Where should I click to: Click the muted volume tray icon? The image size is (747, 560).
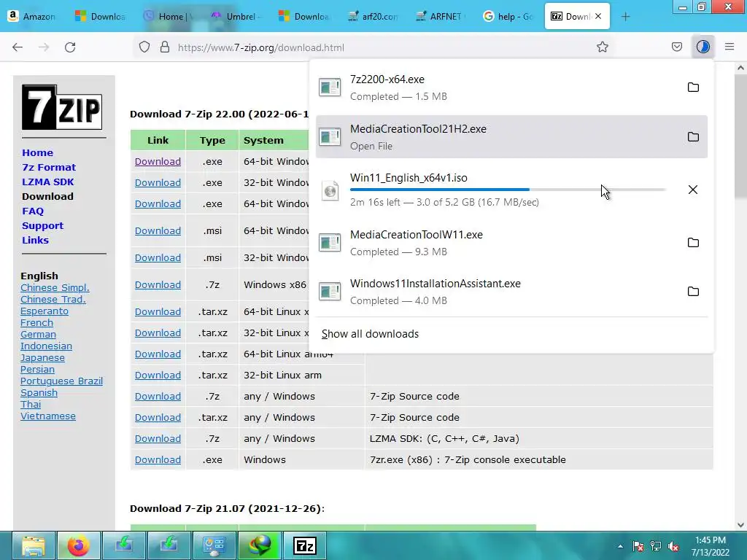click(x=673, y=546)
